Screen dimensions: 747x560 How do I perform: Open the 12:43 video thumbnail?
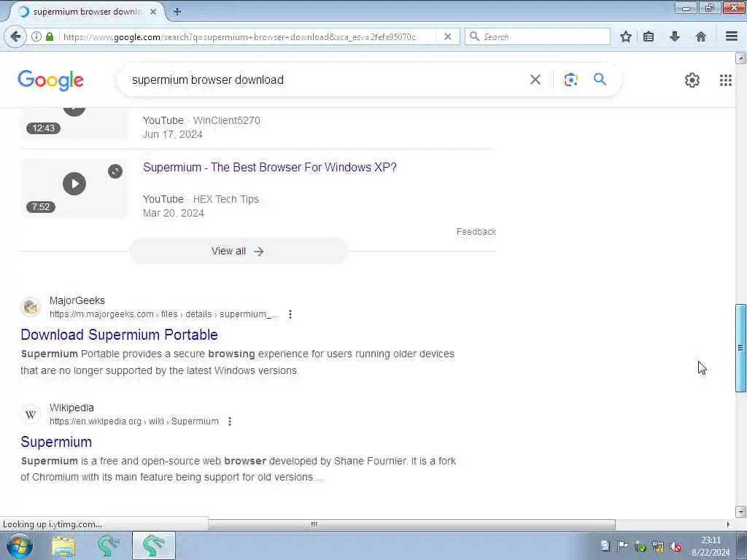74,123
